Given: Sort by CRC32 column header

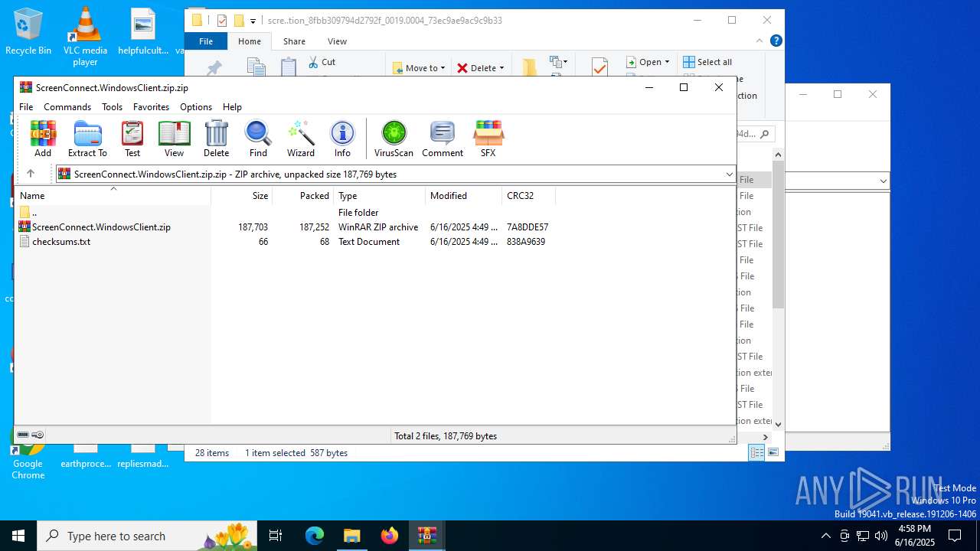Looking at the screenshot, I should [528, 196].
